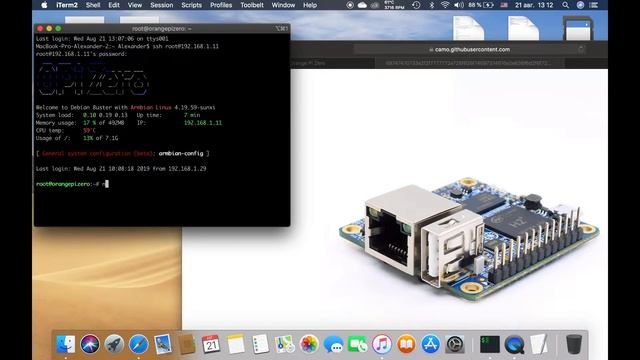640x360 pixels.
Task: Open Mail stamp icon in Dock
Action: tap(163, 344)
